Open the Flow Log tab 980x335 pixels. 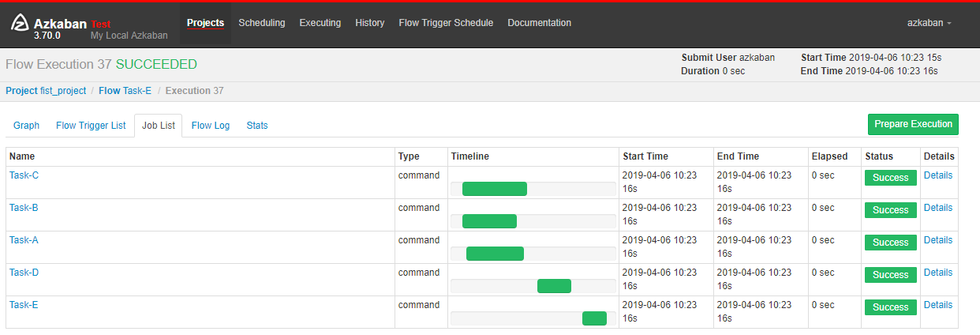click(211, 126)
